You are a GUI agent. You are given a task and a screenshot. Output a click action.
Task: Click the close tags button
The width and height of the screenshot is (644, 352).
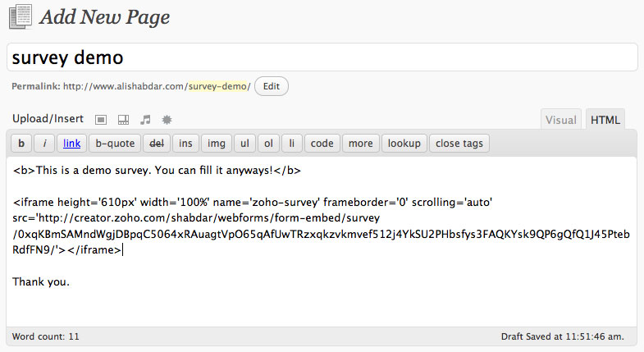(459, 144)
